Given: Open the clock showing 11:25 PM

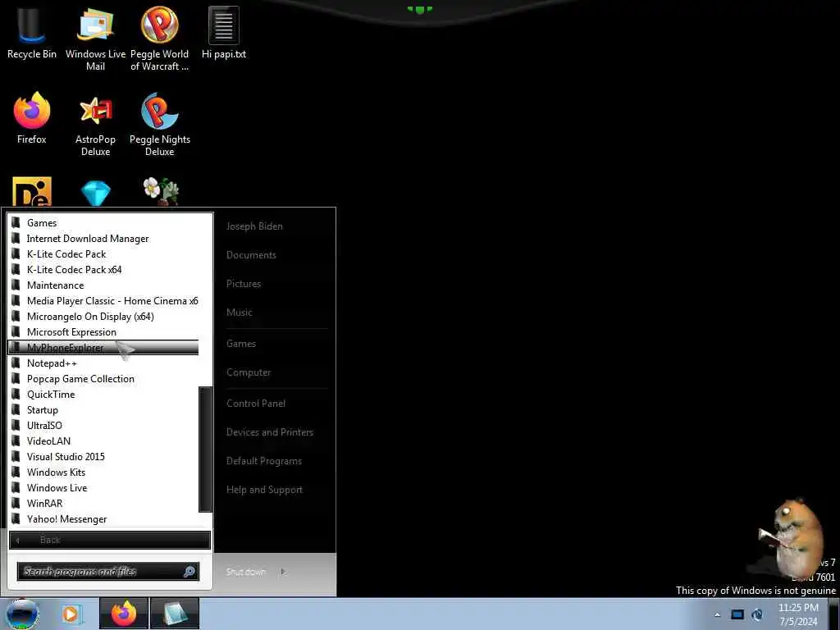Looking at the screenshot, I should [x=798, y=614].
